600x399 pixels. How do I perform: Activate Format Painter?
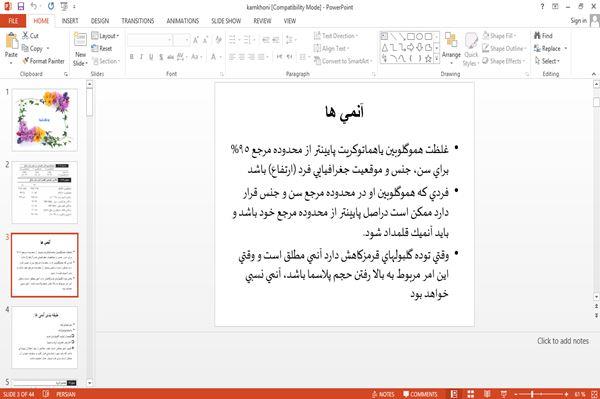(43, 61)
